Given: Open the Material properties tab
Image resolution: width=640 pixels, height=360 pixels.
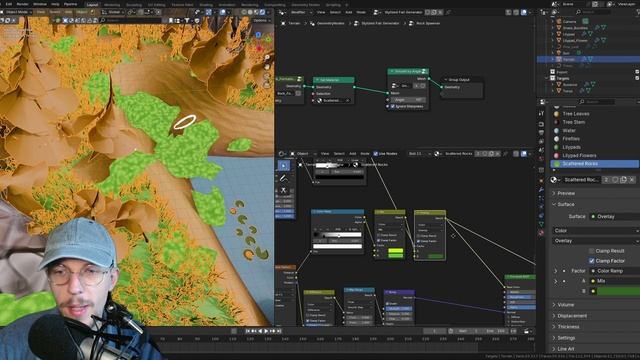Looking at the screenshot, I should [541, 233].
